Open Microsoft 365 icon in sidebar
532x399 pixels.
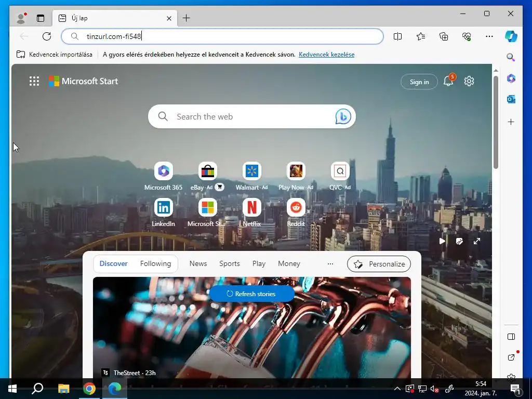(511, 78)
